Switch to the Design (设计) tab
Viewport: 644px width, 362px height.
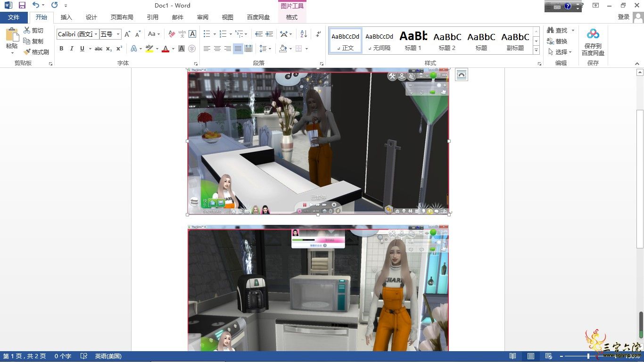click(91, 17)
